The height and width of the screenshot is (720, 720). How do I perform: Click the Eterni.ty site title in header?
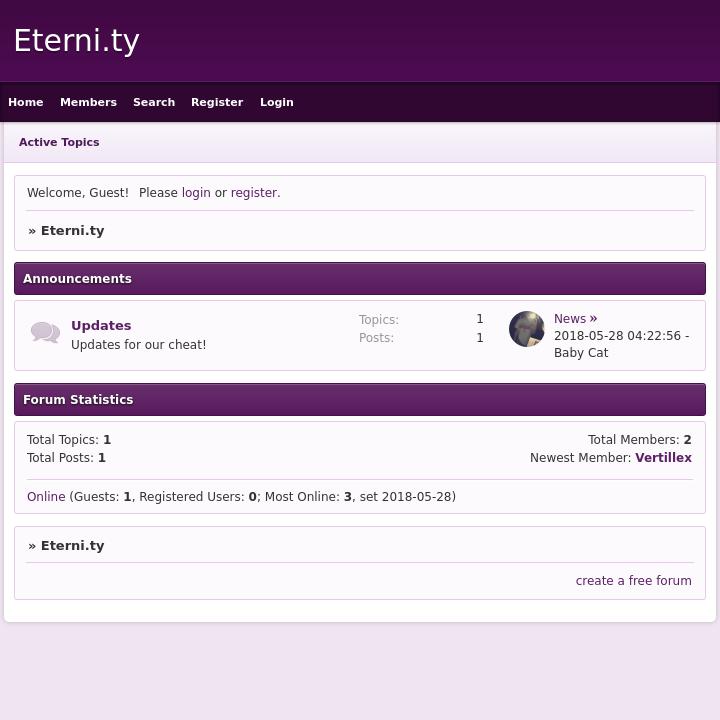click(76, 41)
